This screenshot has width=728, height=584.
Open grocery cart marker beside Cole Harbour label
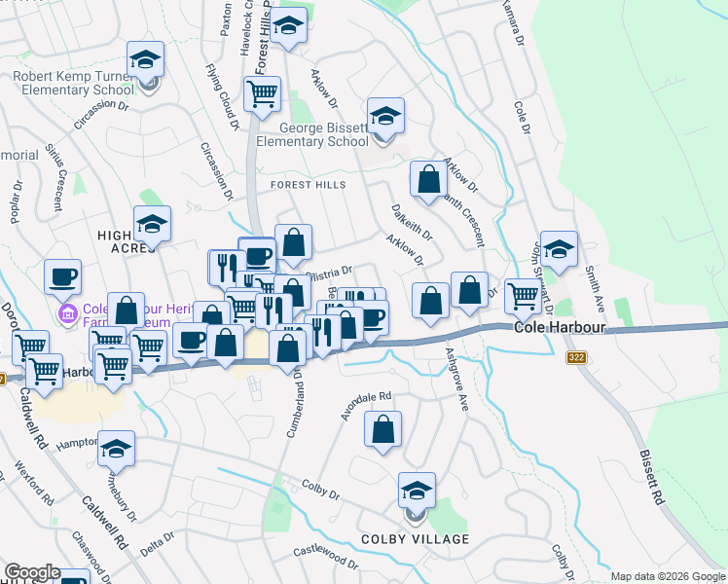click(x=524, y=300)
